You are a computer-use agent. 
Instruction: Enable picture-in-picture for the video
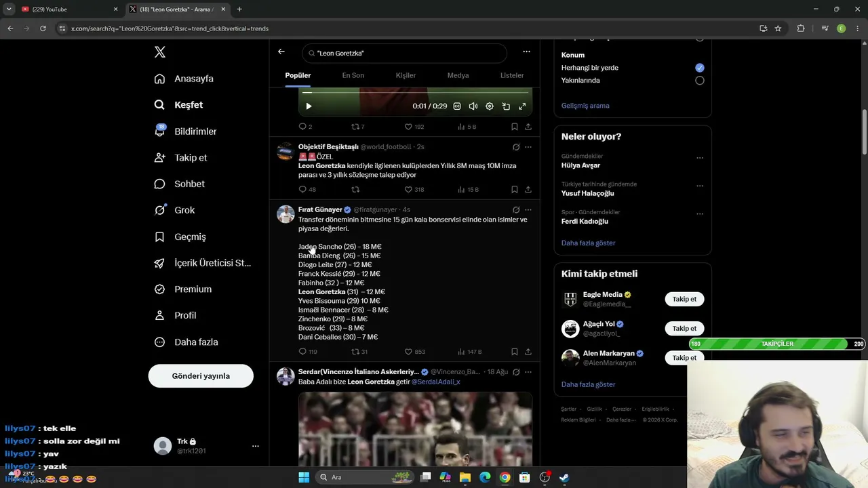[x=506, y=106]
